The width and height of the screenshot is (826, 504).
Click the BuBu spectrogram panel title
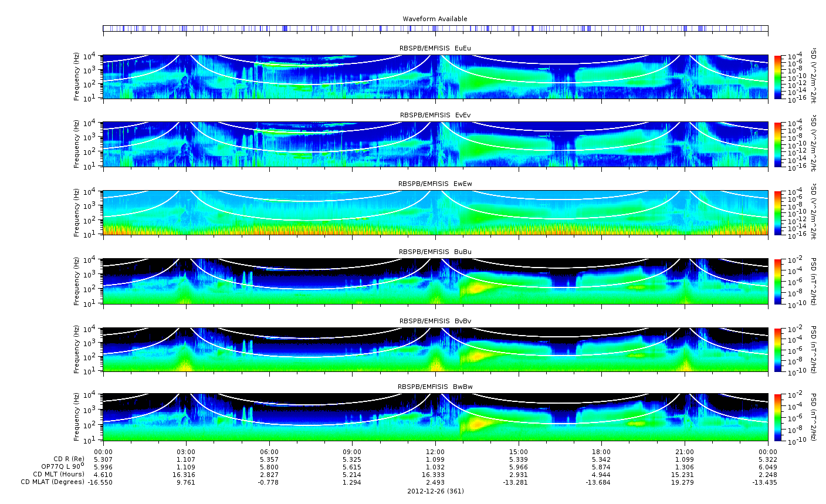click(x=435, y=252)
